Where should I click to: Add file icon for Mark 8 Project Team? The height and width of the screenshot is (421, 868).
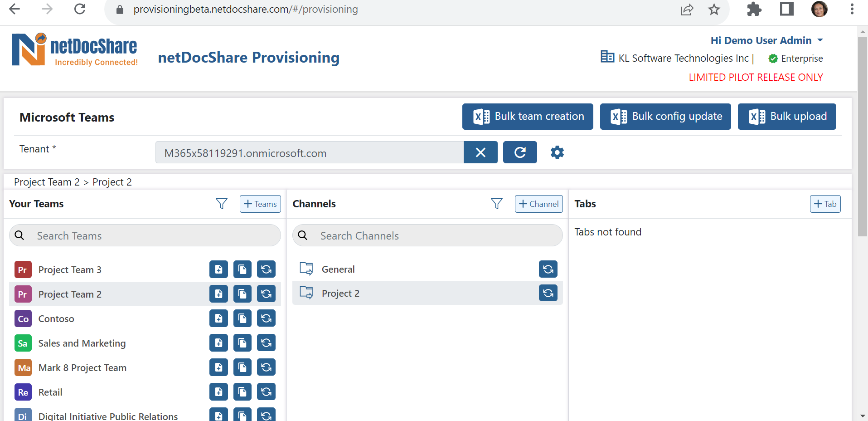click(218, 367)
